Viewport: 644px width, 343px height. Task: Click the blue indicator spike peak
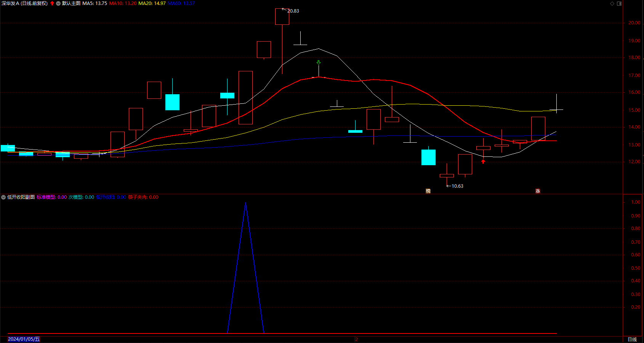click(x=245, y=203)
